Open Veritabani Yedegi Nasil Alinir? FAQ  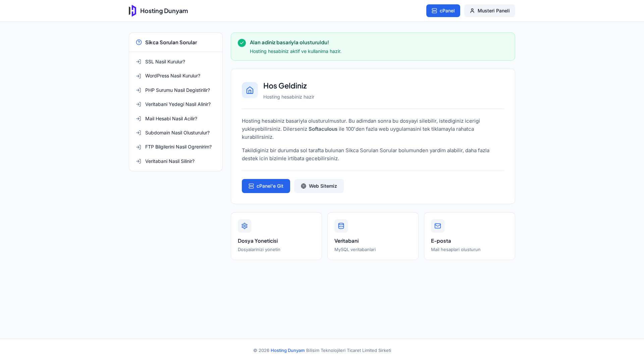tap(176, 104)
